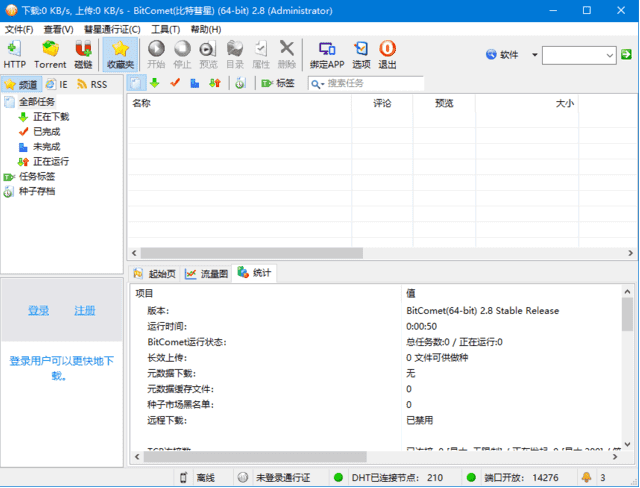Switch to the 起始页 tab
Image resolution: width=640 pixels, height=488 pixels.
click(x=155, y=273)
